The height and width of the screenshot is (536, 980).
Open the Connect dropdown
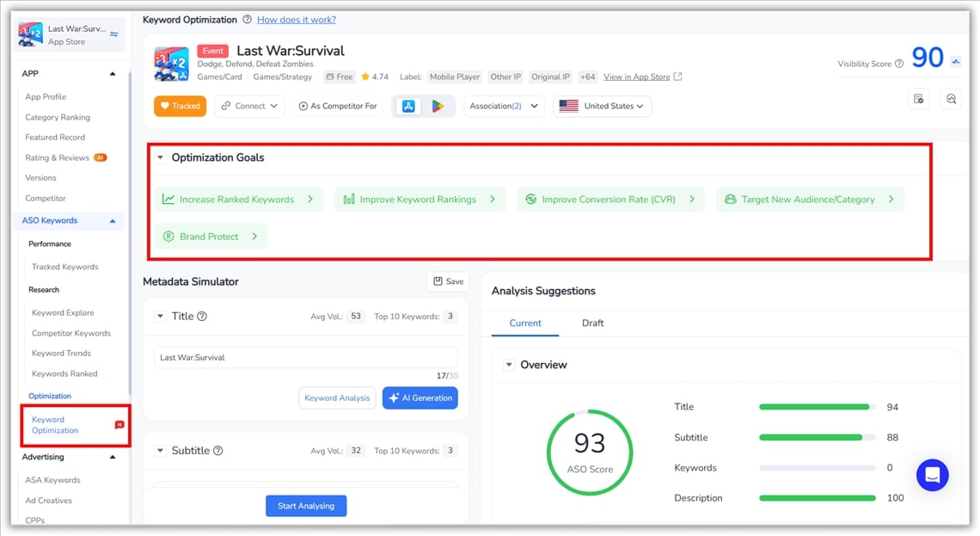click(248, 106)
